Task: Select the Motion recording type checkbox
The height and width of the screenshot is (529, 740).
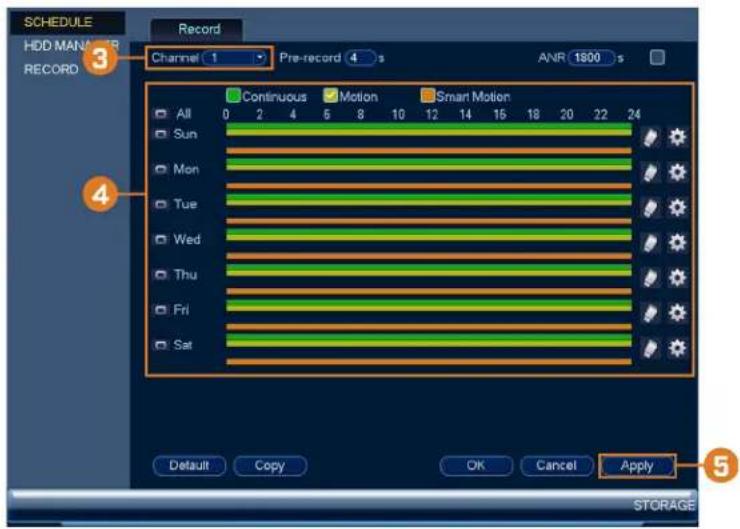Action: pos(330,96)
